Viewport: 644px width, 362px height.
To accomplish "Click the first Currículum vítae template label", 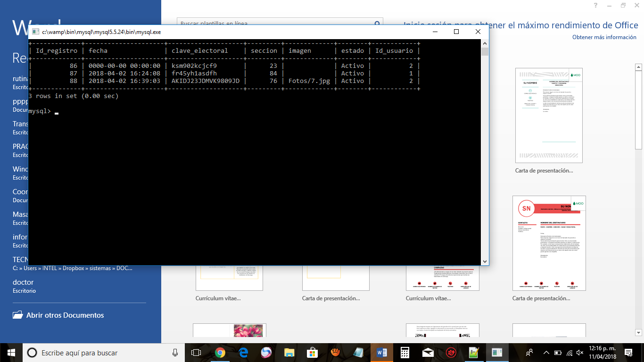I will tap(218, 298).
